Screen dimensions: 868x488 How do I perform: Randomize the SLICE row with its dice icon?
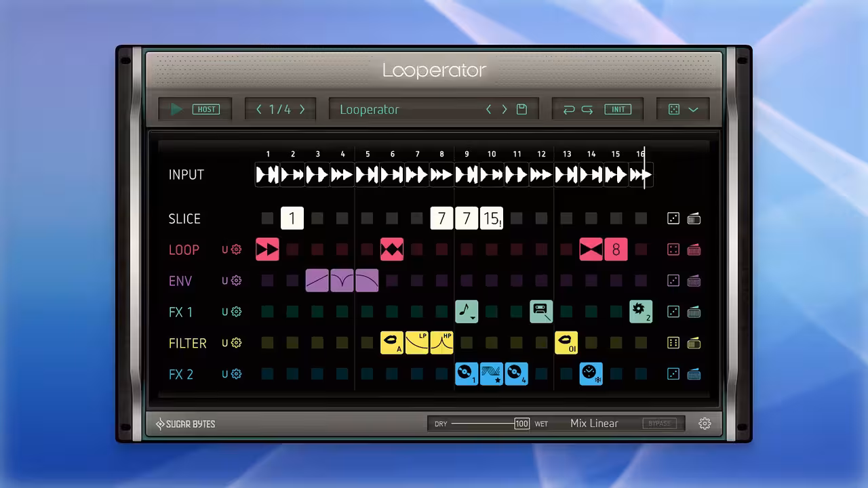(x=673, y=218)
